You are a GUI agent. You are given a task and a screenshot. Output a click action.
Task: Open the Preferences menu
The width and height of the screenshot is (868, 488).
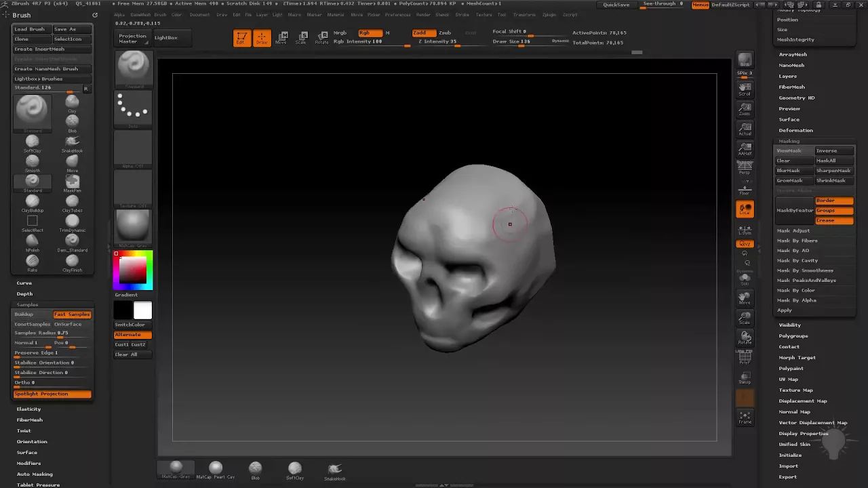point(397,15)
